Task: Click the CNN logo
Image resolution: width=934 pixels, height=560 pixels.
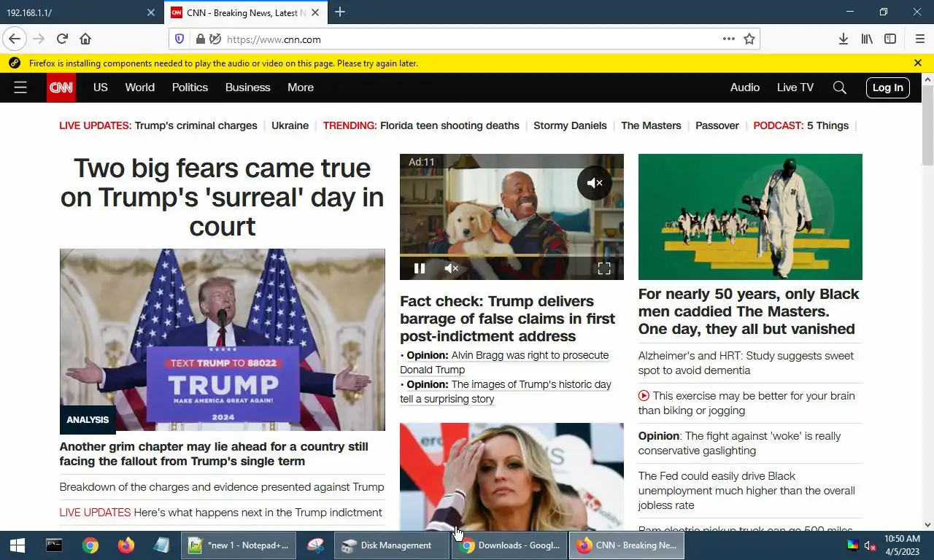Action: tap(61, 87)
